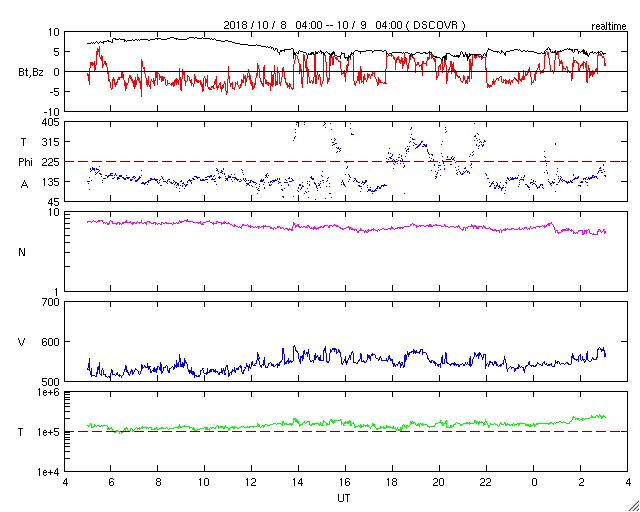Image resolution: width=640 pixels, height=512 pixels.
Task: Click the '225' tick label on Phi panel
Action: coord(52,162)
